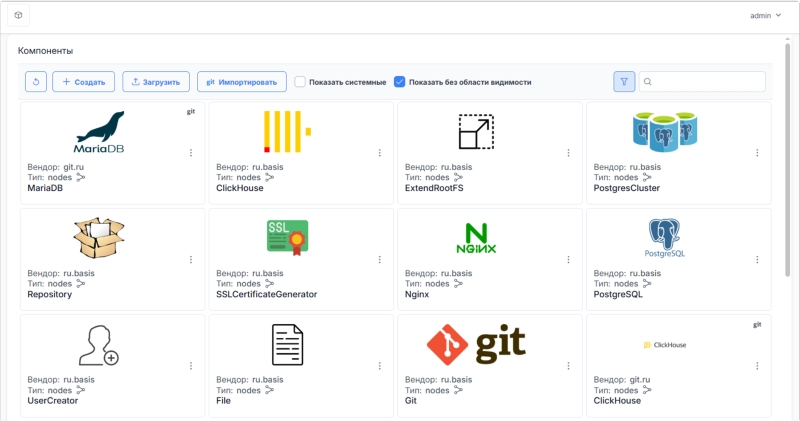Click the Nginx component name text

[417, 294]
